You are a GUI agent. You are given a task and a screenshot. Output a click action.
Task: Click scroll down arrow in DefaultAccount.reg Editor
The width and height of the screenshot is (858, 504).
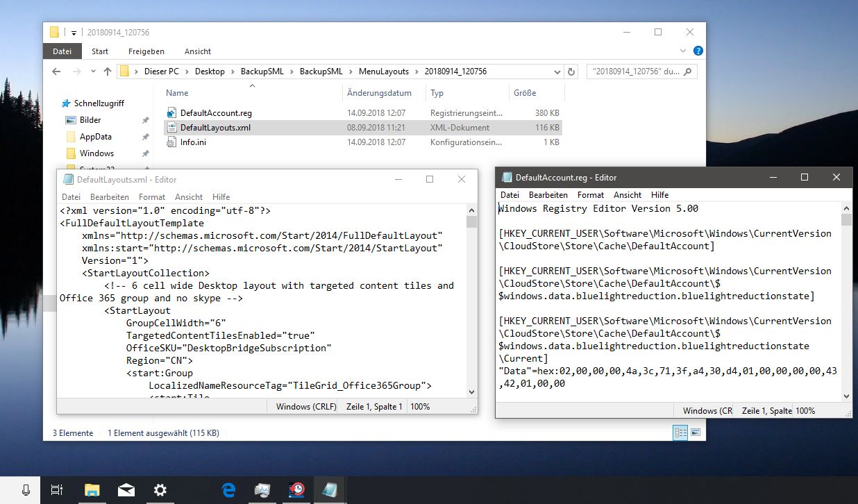846,396
